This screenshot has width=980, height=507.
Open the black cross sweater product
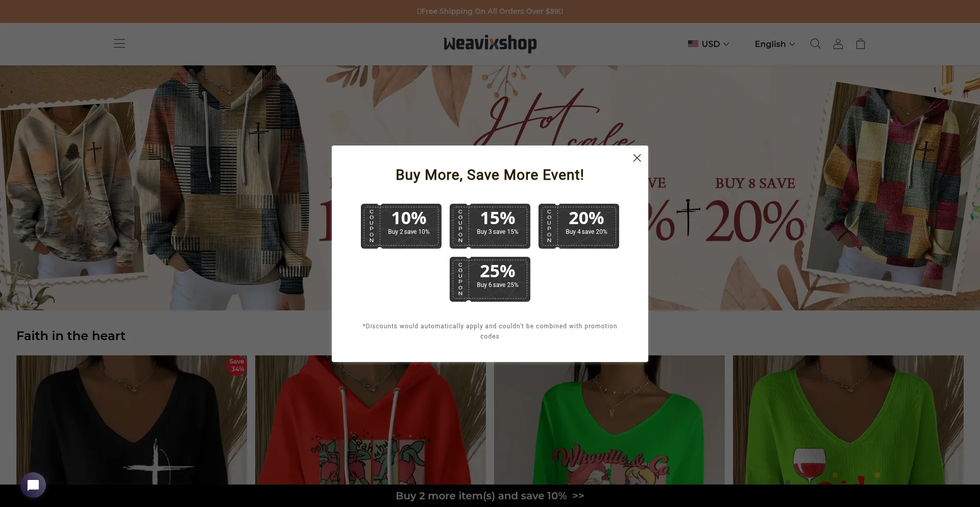coord(132,420)
